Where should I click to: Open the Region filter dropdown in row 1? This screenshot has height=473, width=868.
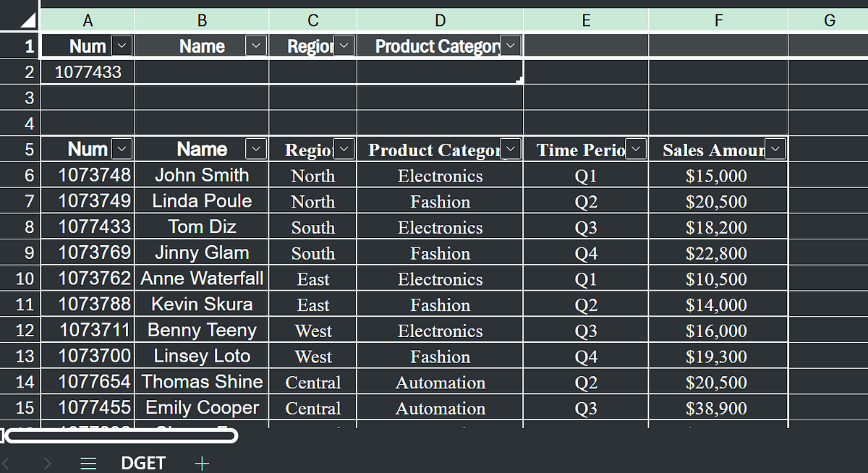click(x=344, y=45)
